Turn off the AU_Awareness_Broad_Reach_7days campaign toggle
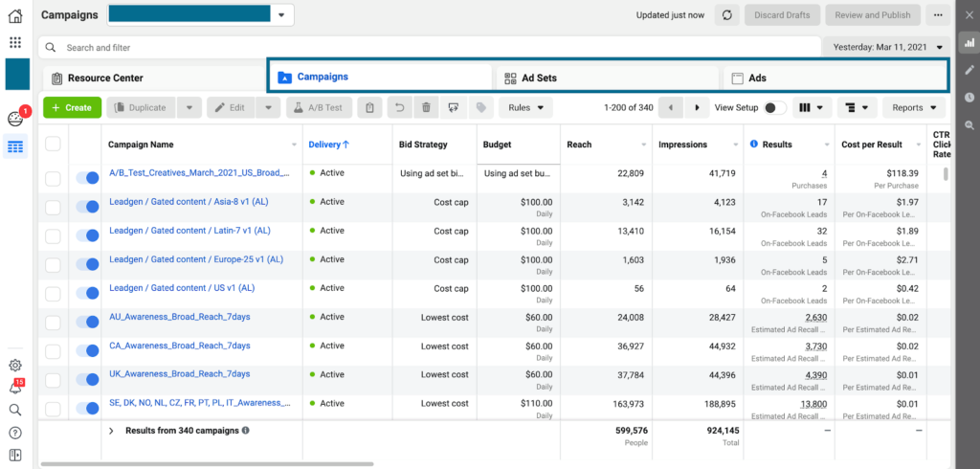 87,323
